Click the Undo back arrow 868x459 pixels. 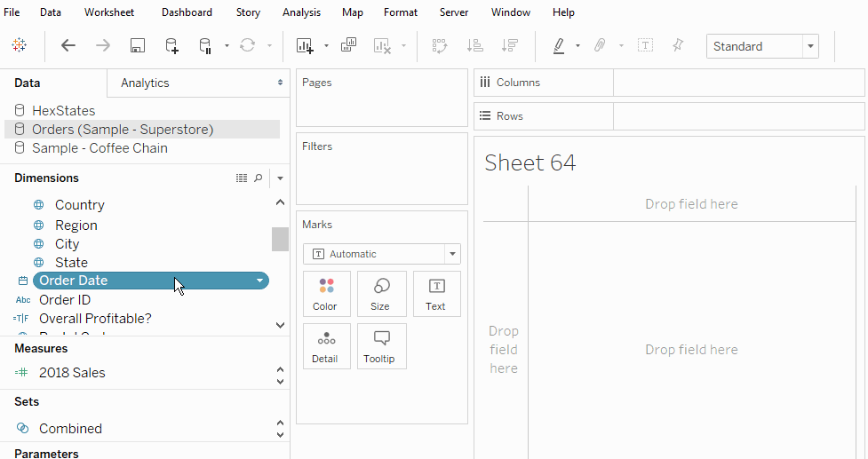point(68,45)
